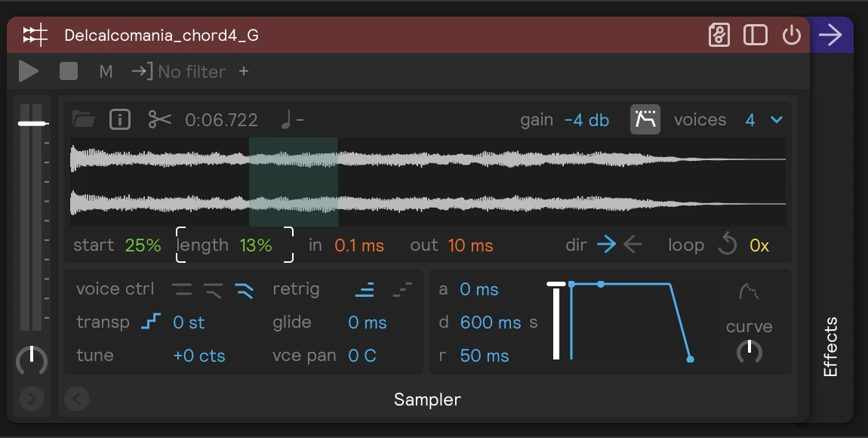
Task: Click the envelope decay point on top
Action: 601,284
